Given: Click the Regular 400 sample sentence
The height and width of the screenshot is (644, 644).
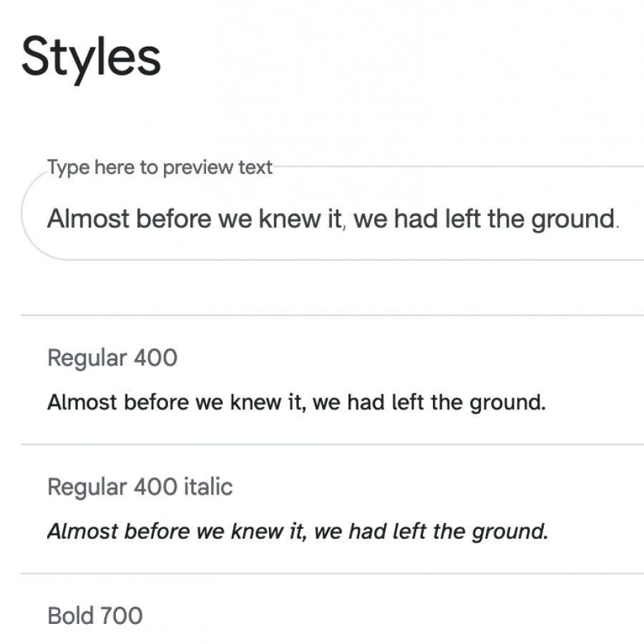Looking at the screenshot, I should tap(296, 402).
